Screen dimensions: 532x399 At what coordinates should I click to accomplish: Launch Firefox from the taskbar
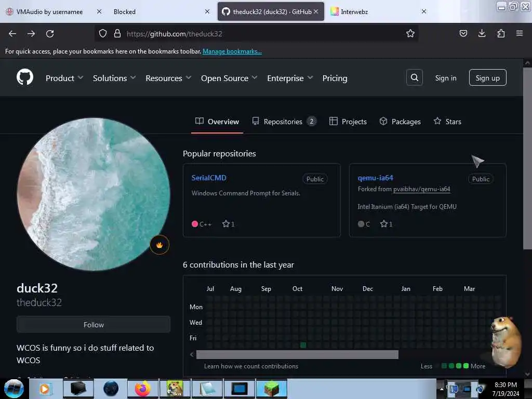[x=142, y=389]
